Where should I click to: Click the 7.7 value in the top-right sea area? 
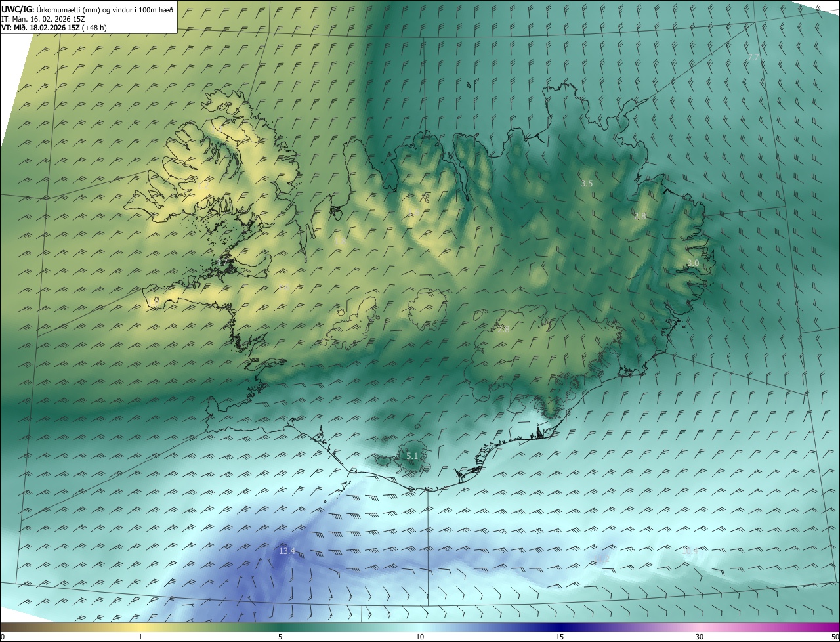[x=753, y=58]
